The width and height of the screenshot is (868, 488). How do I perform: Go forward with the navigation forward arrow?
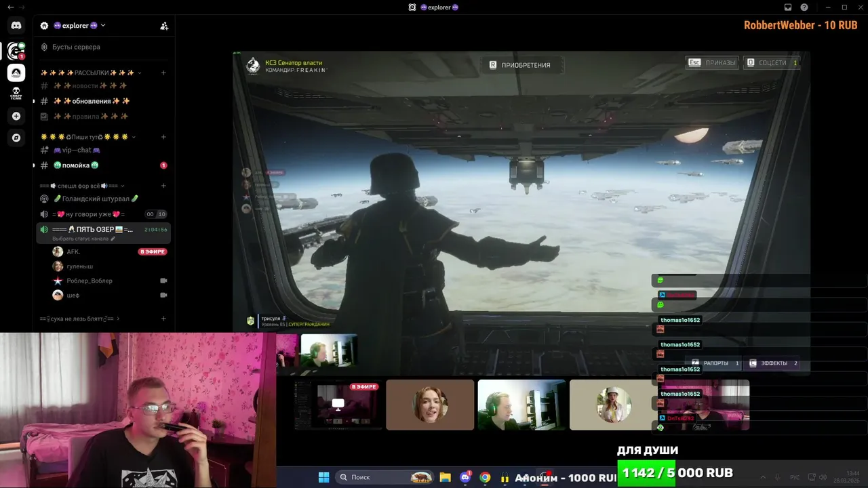click(22, 7)
